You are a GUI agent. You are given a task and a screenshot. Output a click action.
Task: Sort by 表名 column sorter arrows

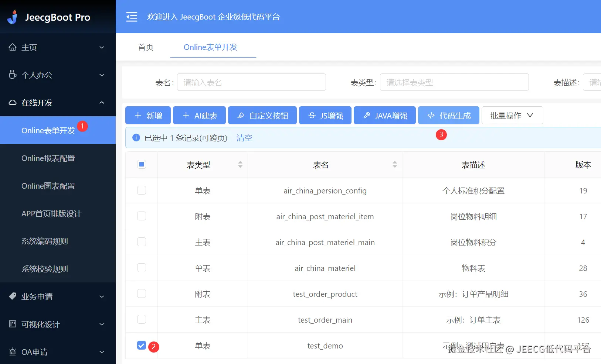click(395, 165)
